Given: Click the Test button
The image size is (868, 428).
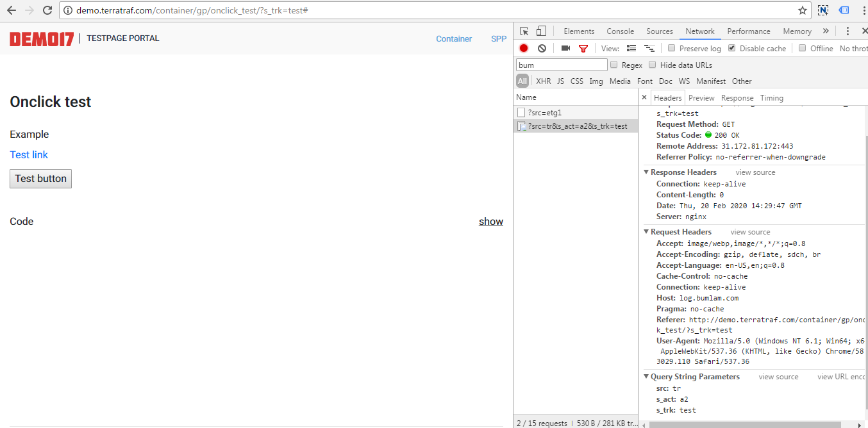Looking at the screenshot, I should pos(41,179).
